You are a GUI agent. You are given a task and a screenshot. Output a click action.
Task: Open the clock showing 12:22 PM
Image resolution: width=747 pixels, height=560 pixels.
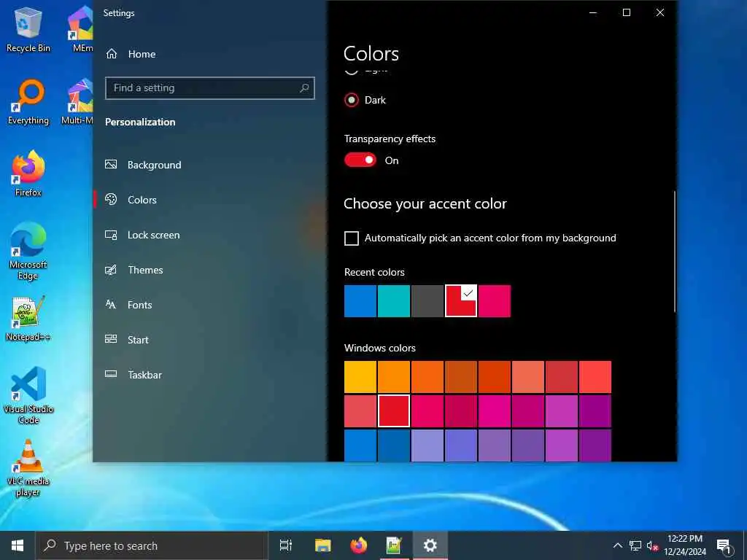[x=684, y=545]
